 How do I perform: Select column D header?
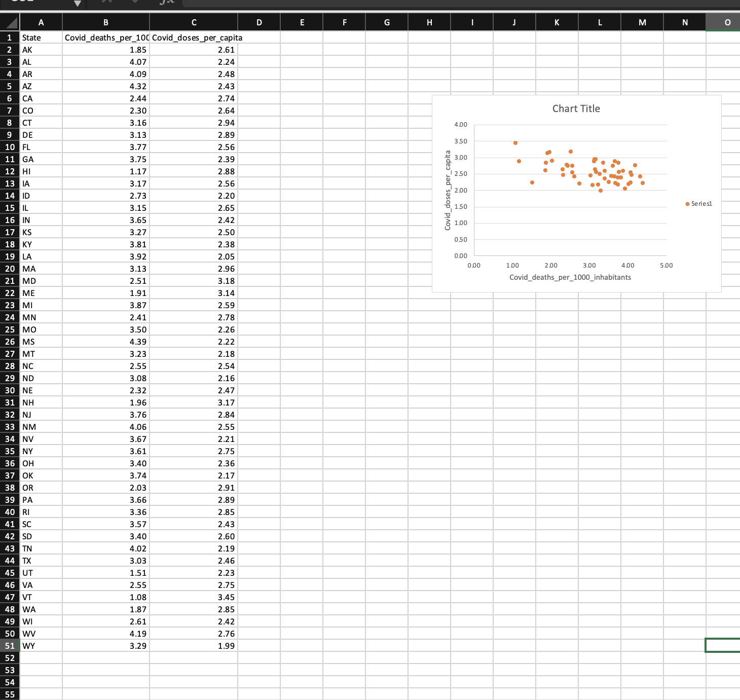[259, 22]
